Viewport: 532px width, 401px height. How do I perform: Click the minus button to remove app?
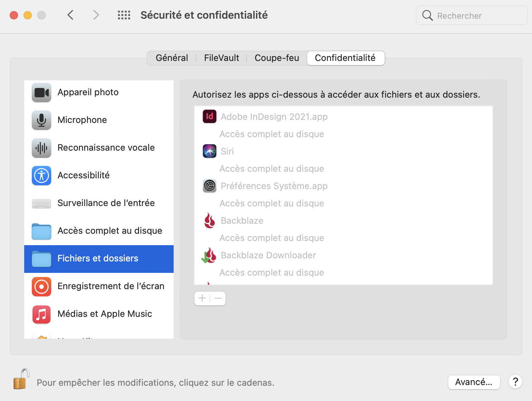point(218,298)
